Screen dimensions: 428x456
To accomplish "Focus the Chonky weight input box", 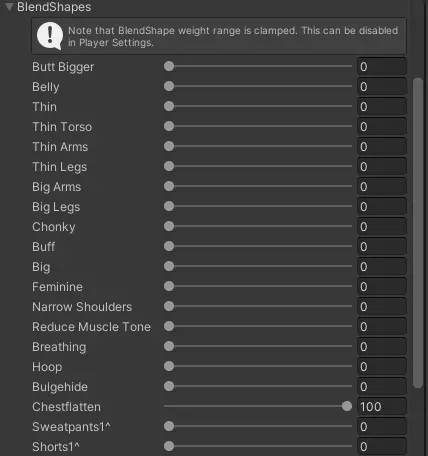I will [382, 227].
